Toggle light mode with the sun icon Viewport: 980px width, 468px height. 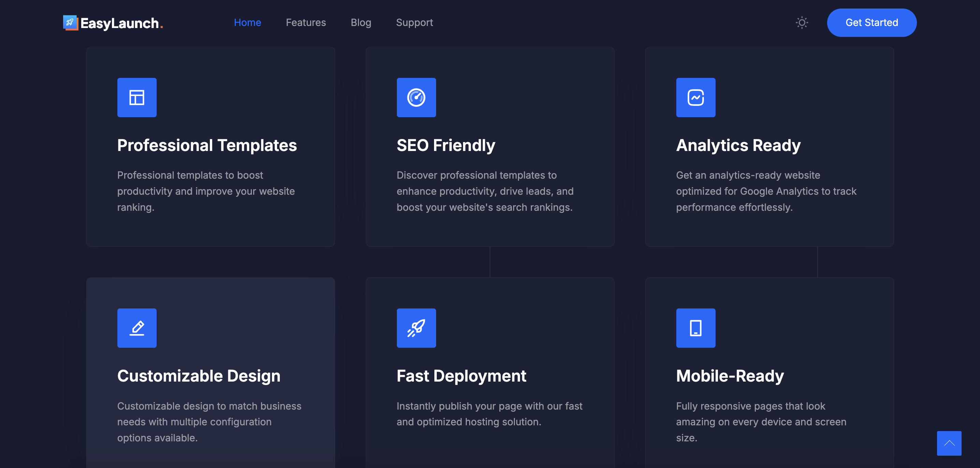pos(802,23)
